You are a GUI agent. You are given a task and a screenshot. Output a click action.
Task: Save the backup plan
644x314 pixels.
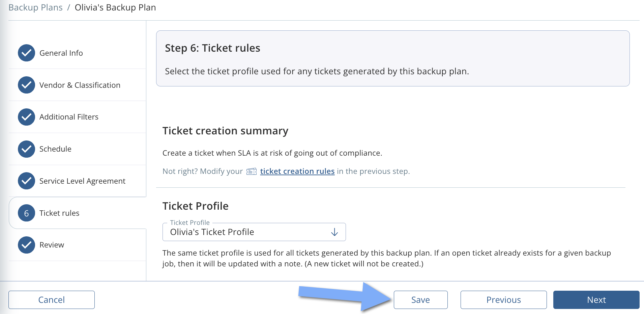(x=420, y=299)
